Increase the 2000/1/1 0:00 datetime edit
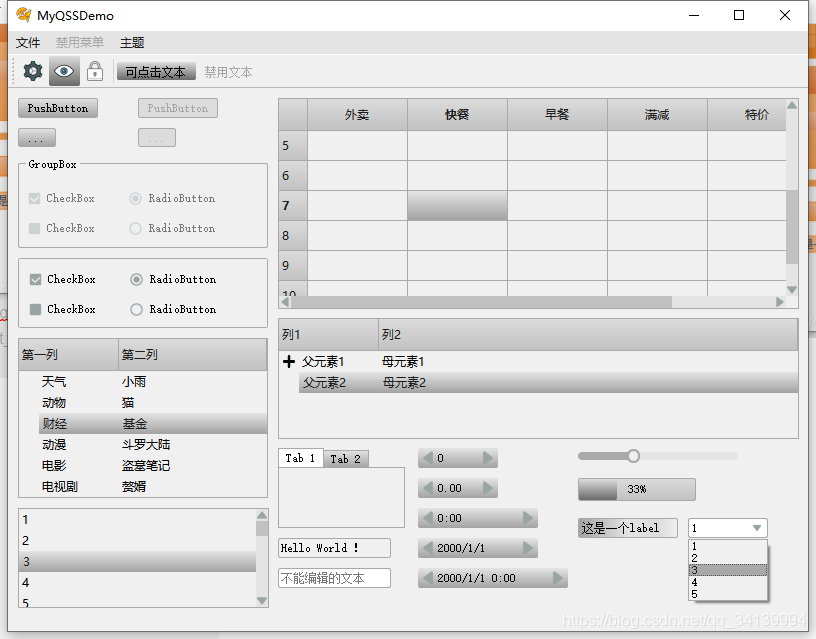816x639 pixels. click(x=558, y=578)
